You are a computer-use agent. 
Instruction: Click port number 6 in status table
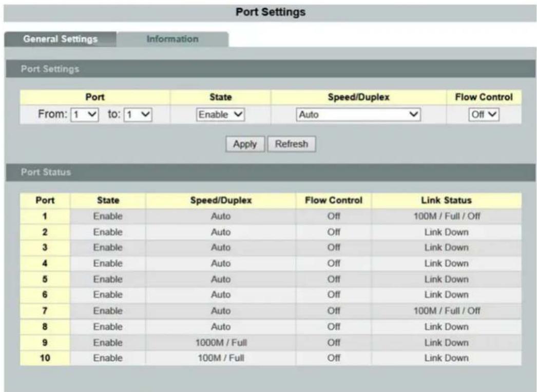coord(45,295)
